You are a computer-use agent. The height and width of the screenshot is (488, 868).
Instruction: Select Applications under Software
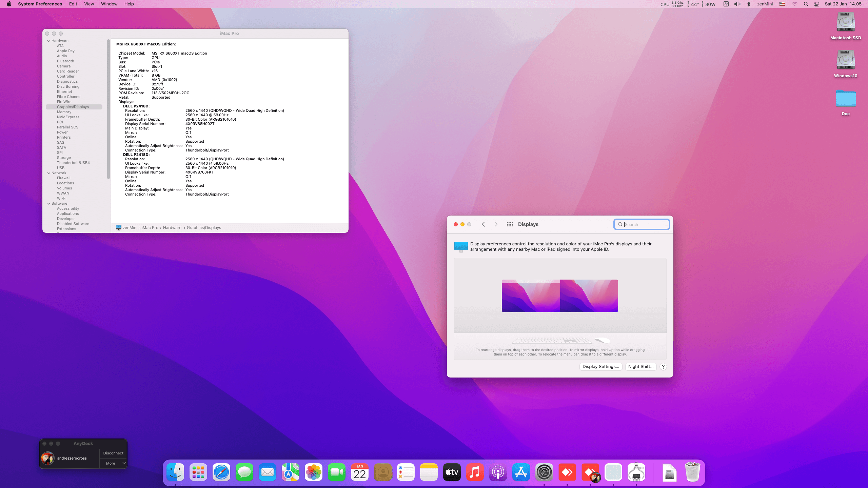pyautogui.click(x=68, y=214)
